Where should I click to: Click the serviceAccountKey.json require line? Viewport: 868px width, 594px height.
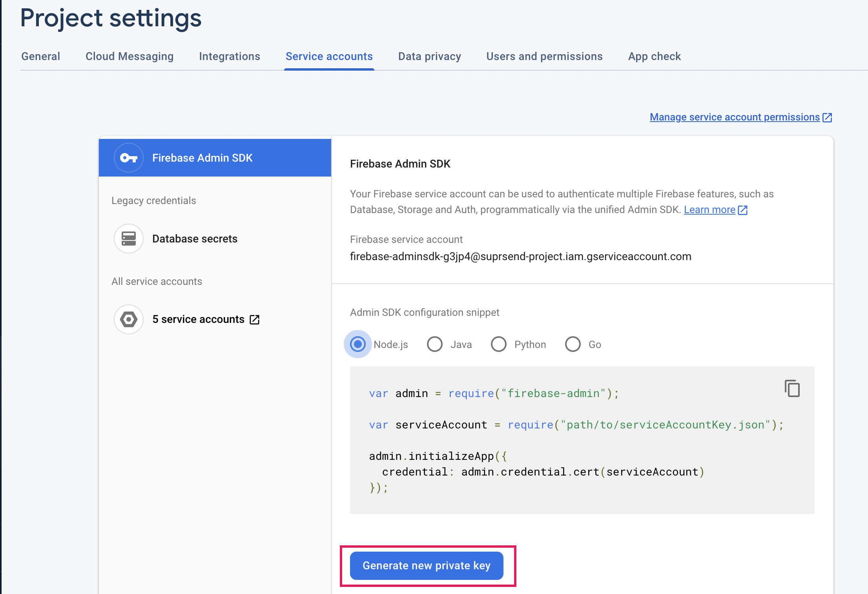pyautogui.click(x=576, y=425)
